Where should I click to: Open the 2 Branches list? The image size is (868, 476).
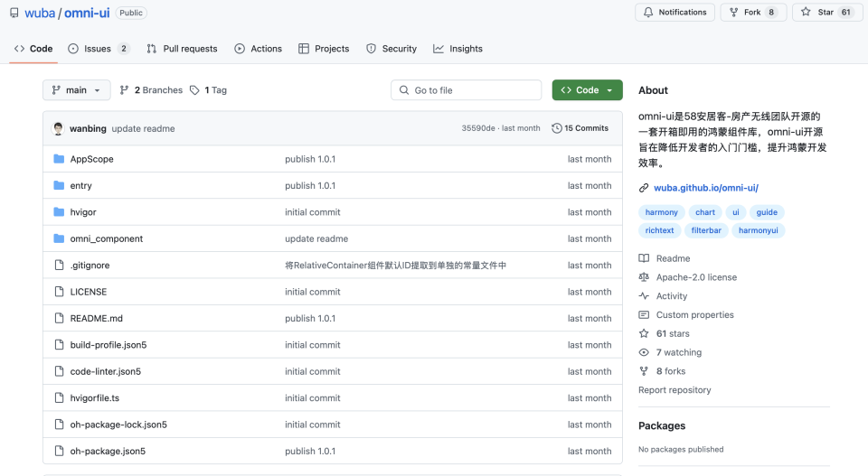(x=151, y=90)
